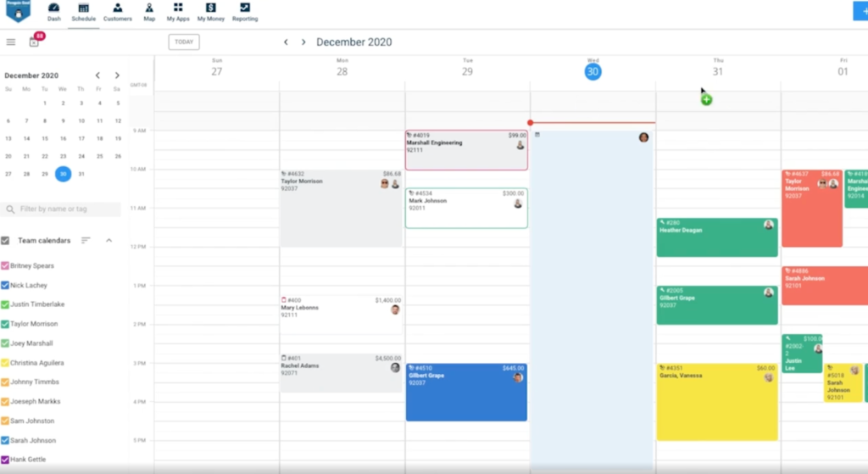868x474 pixels.
Task: Click the company logo badge
Action: tap(18, 11)
